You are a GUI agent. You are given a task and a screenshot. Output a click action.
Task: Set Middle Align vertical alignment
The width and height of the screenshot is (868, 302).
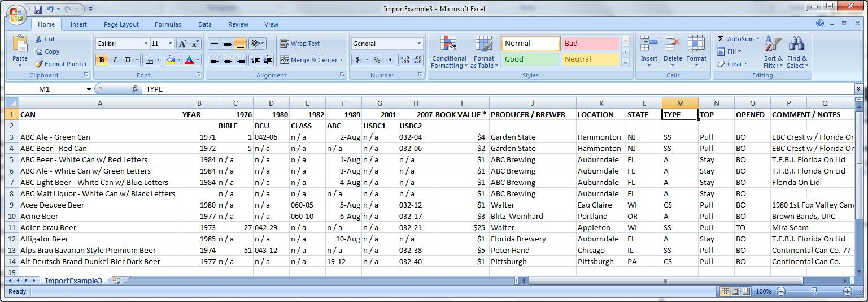click(x=228, y=44)
